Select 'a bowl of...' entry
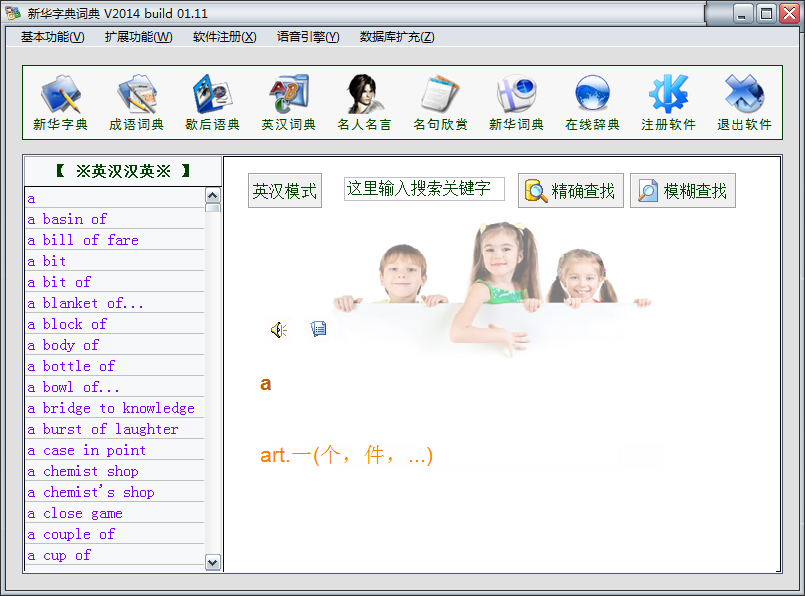805x596 pixels. 114,388
